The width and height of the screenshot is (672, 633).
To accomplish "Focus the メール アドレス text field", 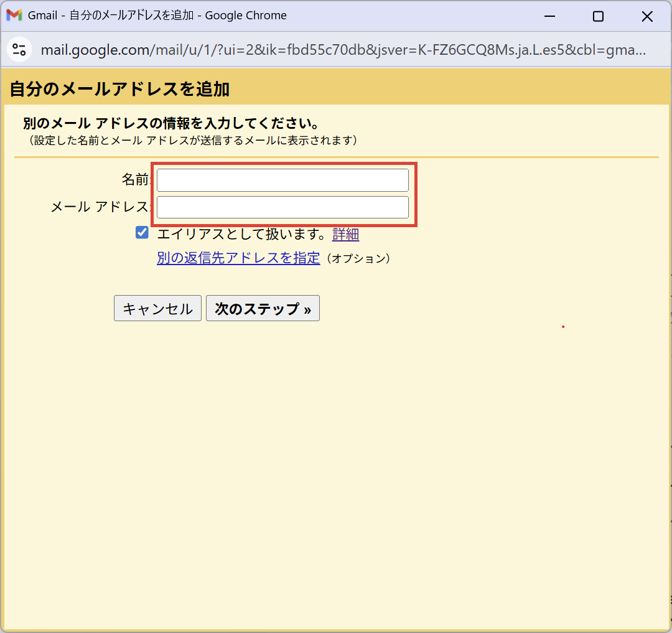I will (282, 207).
